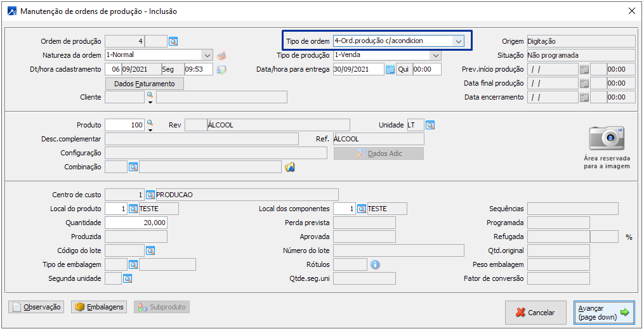Click the Quantidade input field
Viewport: 644px width, 331px height.
pos(136,223)
